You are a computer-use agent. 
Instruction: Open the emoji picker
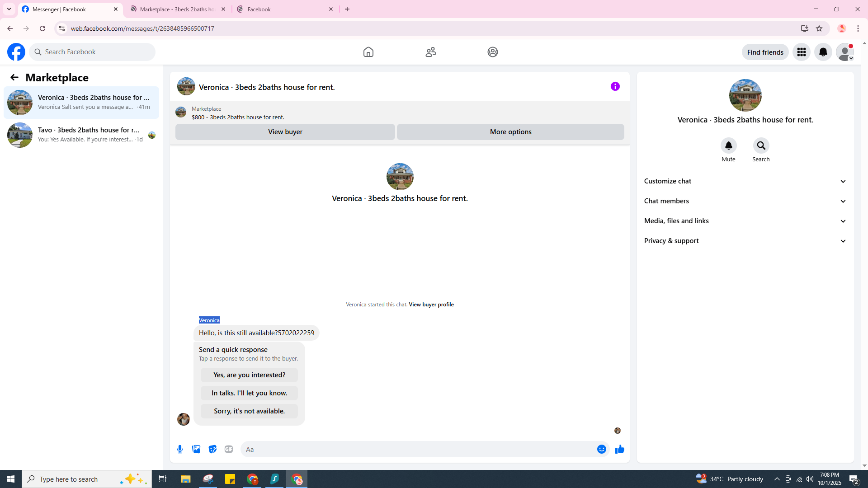[x=602, y=449]
